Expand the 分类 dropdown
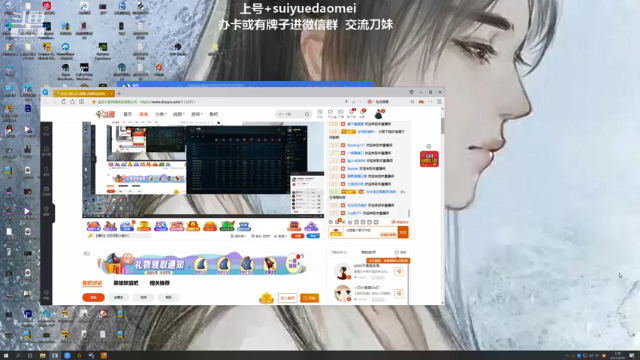The width and height of the screenshot is (640, 360). pos(160,114)
